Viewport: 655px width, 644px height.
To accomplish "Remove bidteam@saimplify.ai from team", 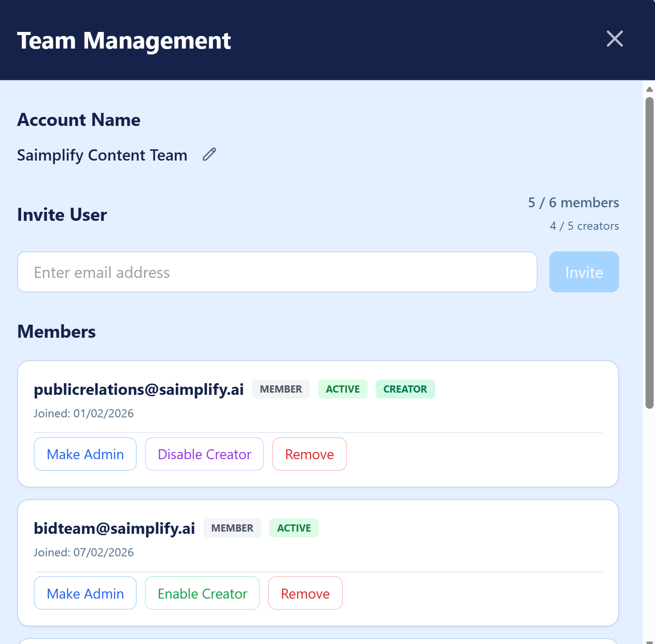I will (305, 594).
